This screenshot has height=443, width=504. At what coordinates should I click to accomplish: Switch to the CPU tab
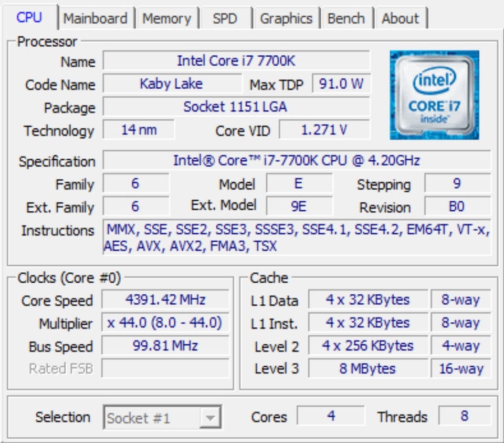pos(29,17)
